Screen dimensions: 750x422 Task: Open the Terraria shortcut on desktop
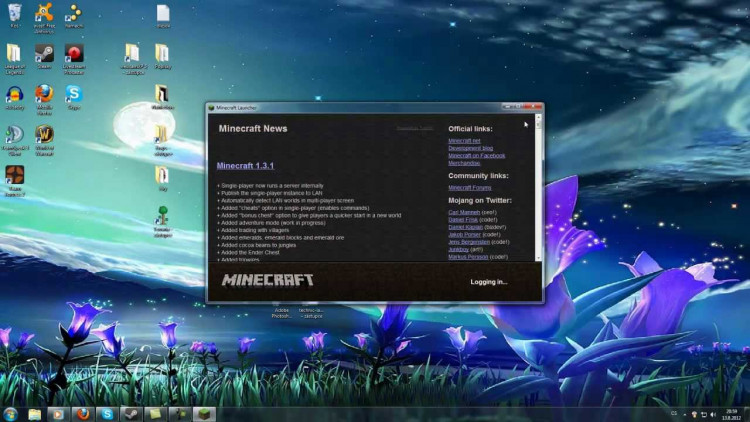click(x=163, y=221)
